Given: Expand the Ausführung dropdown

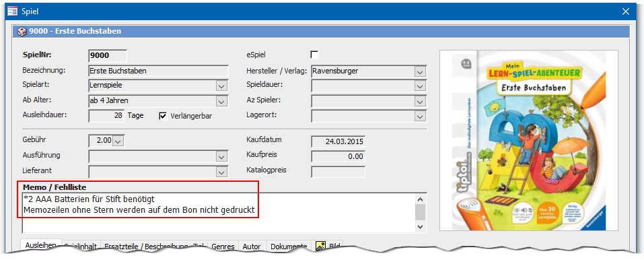Looking at the screenshot, I should pos(221,157).
